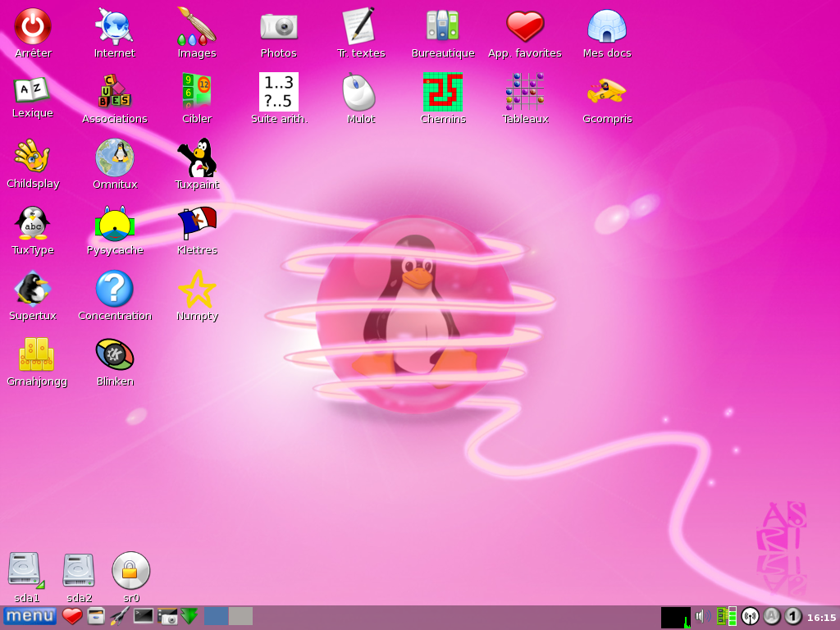Viewport: 840px width, 630px height.
Task: Open the Photos camera icon
Action: pos(279,26)
